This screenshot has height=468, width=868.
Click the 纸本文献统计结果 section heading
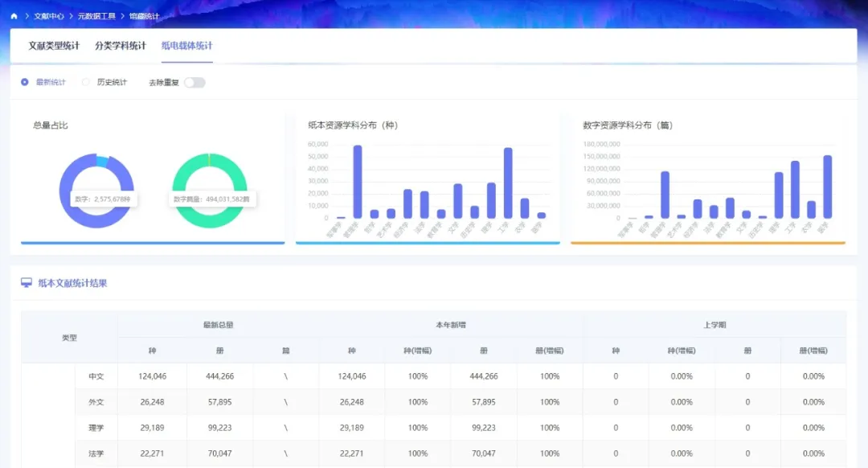tap(72, 283)
